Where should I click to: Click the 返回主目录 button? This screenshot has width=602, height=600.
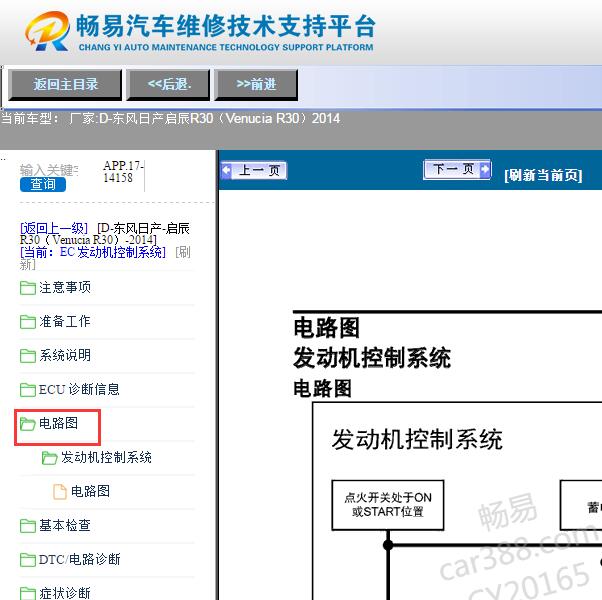(x=65, y=84)
